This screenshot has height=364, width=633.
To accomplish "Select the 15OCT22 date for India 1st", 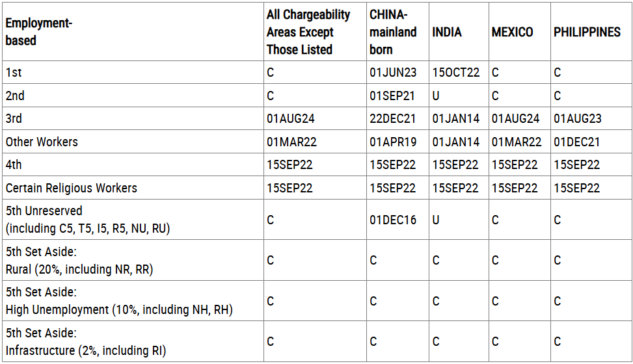I will 456,72.
